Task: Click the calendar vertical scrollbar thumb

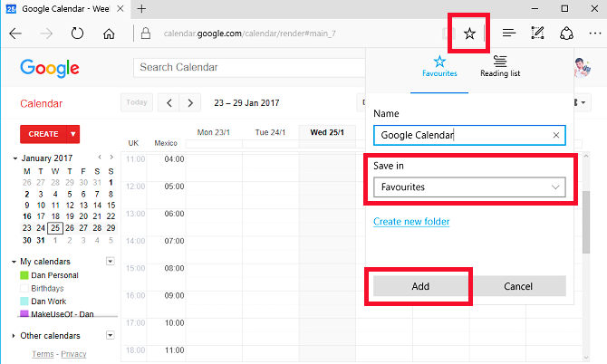Action: (586, 222)
